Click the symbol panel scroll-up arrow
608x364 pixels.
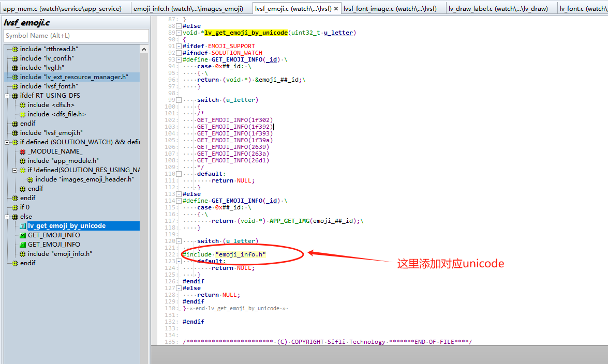144,49
